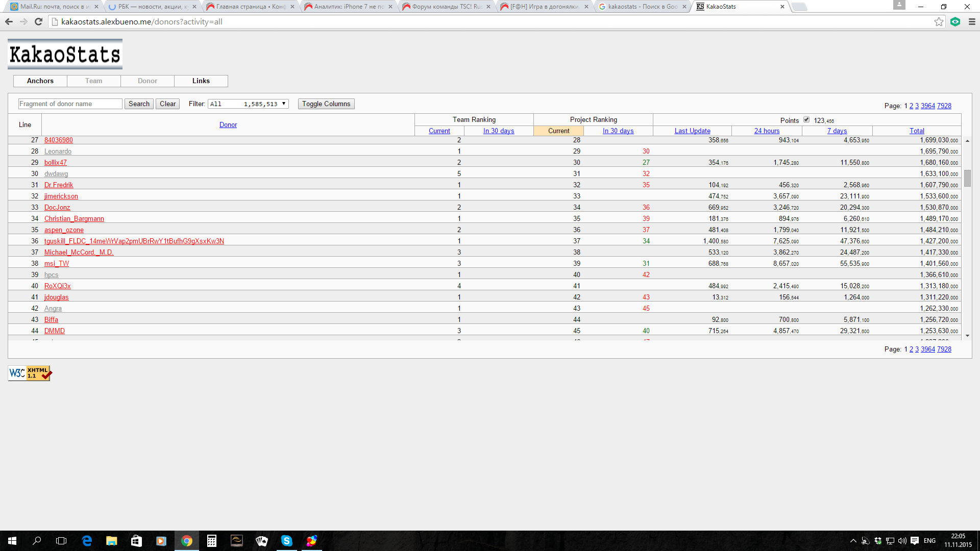Screen dimensions: 980x551
Task: Open taskbar search magnifier icon
Action: click(x=37, y=541)
